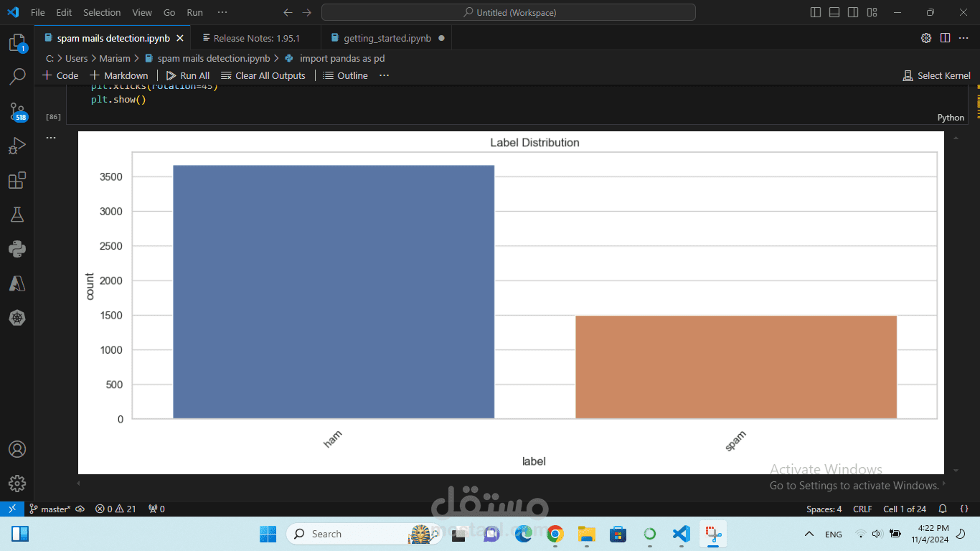Viewport: 980px width, 551px height.
Task: Open the Run and Debug view
Action: [17, 146]
